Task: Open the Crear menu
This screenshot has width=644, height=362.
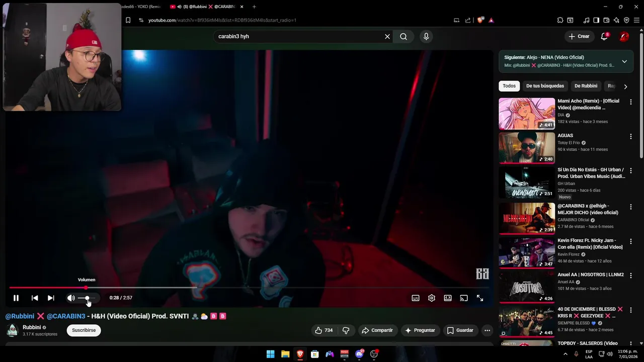Action: pos(579,36)
